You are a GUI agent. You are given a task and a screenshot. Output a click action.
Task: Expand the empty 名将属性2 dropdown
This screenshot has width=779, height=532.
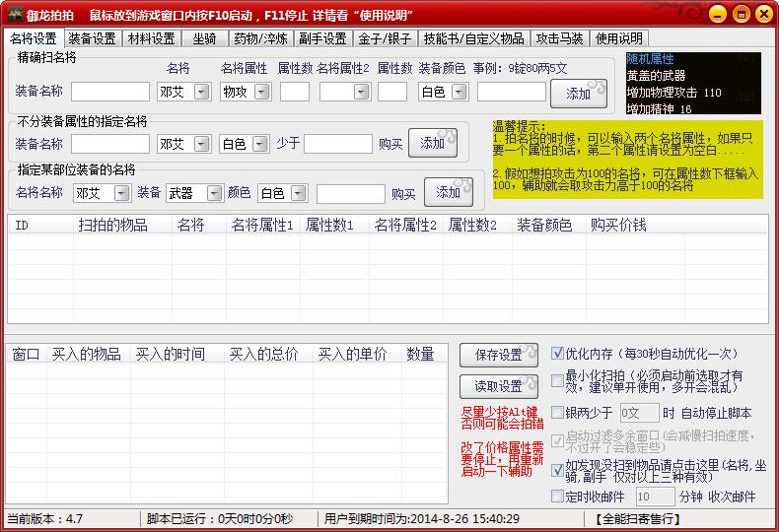(x=362, y=92)
